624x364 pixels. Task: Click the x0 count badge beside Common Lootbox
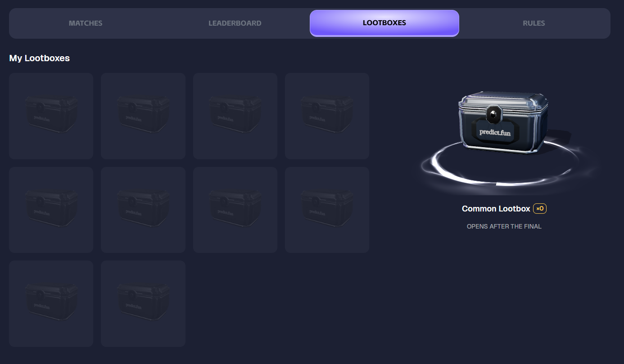coord(540,209)
